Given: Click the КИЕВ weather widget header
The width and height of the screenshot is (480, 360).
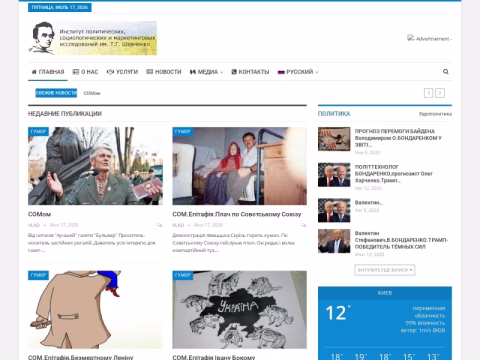Looking at the screenshot, I should (x=385, y=293).
